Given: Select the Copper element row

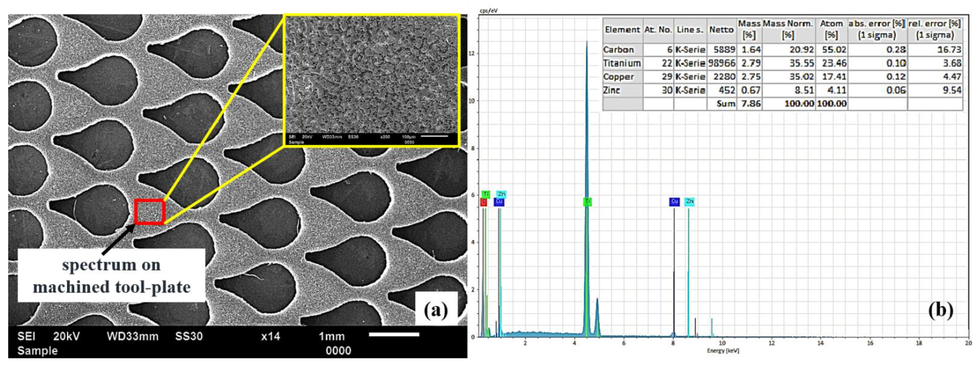Looking at the screenshot, I should [619, 77].
